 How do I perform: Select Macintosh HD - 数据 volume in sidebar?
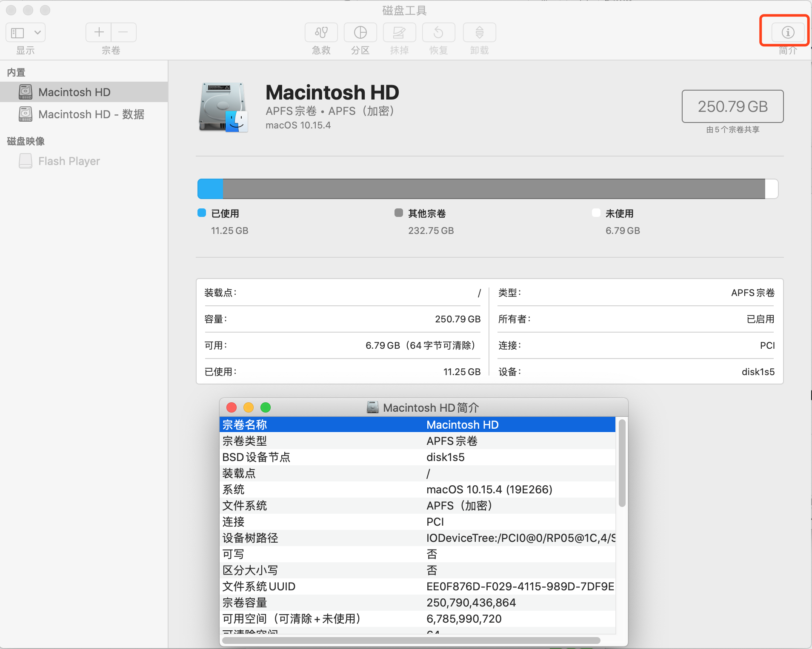pos(84,114)
